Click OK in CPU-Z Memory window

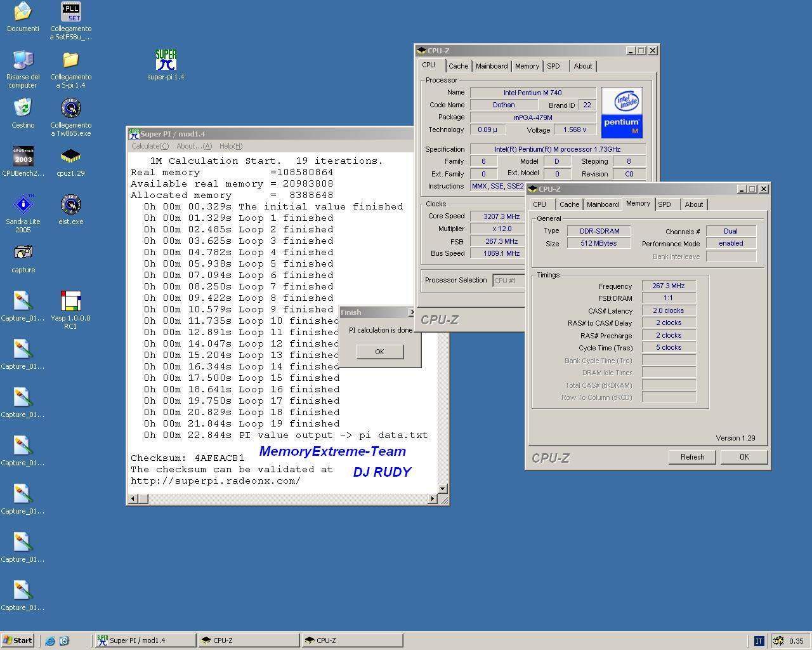[x=744, y=457]
